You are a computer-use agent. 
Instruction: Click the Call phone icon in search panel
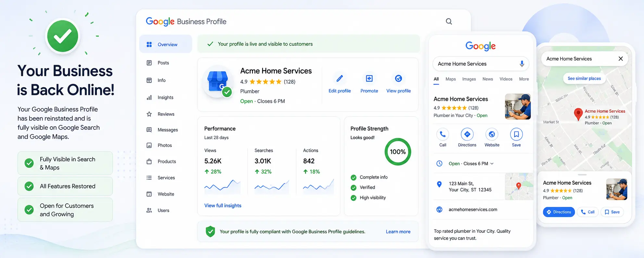(443, 134)
